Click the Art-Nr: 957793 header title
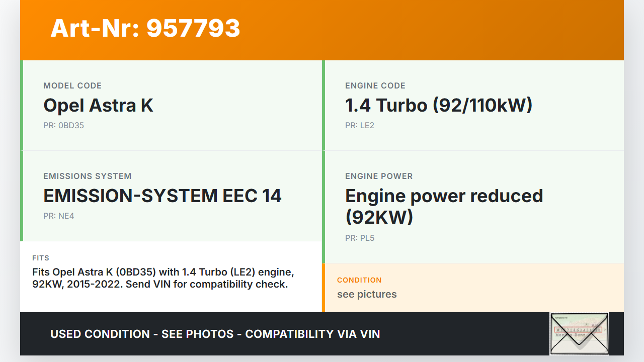Screen dimensions: 644x362 (x=145, y=28)
